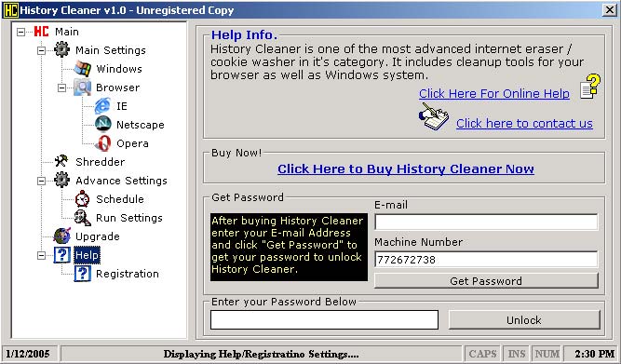Collapse the Browser node
The width and height of the screenshot is (621, 364).
tap(61, 88)
